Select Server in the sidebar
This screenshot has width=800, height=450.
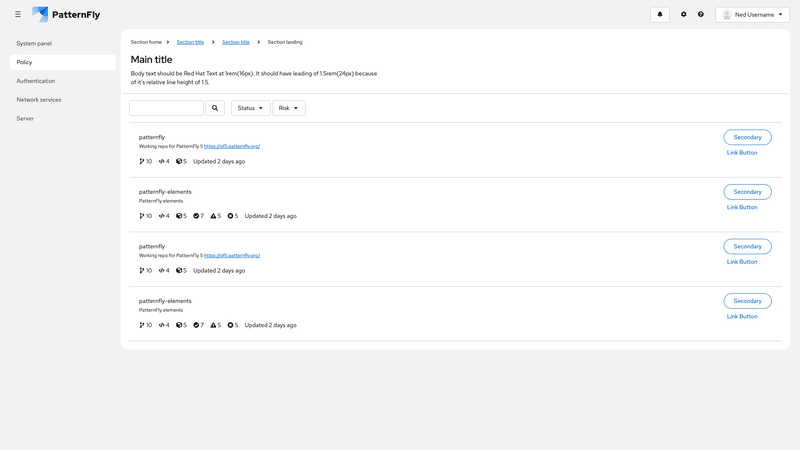point(25,119)
